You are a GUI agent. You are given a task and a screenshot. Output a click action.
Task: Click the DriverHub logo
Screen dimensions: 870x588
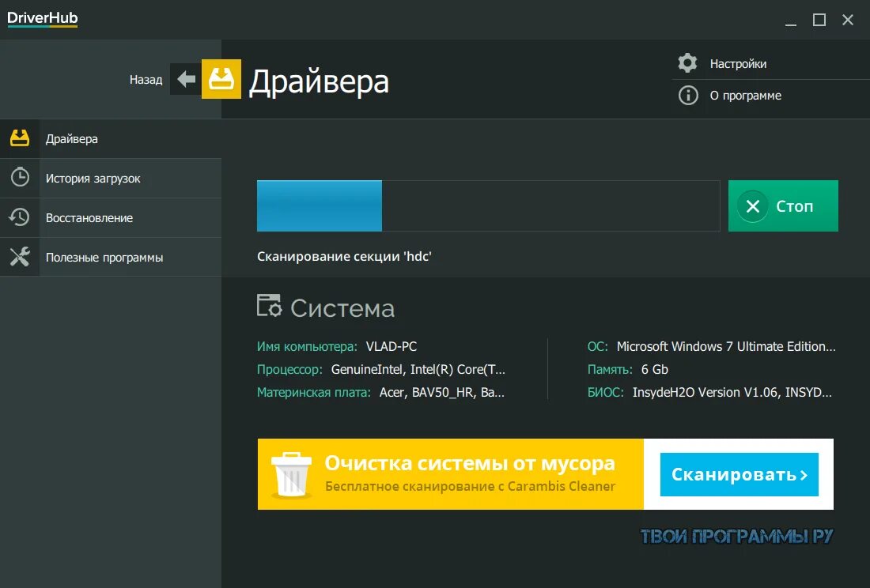coord(42,18)
